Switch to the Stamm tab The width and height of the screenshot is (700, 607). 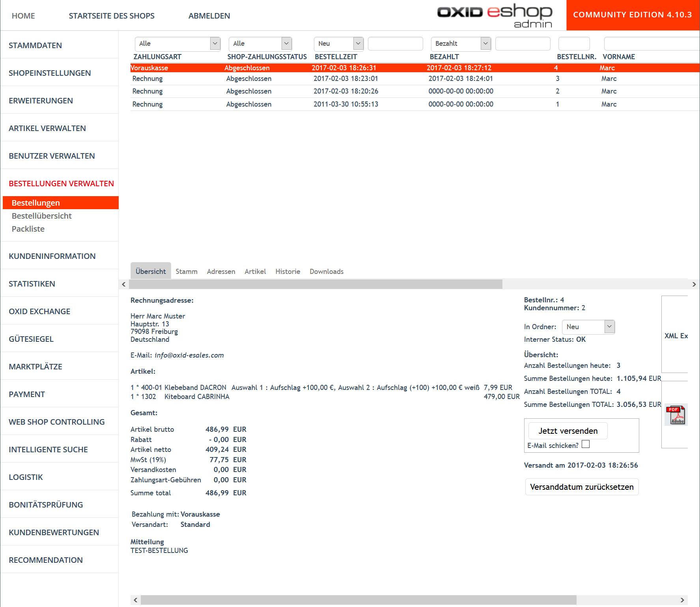coord(187,272)
